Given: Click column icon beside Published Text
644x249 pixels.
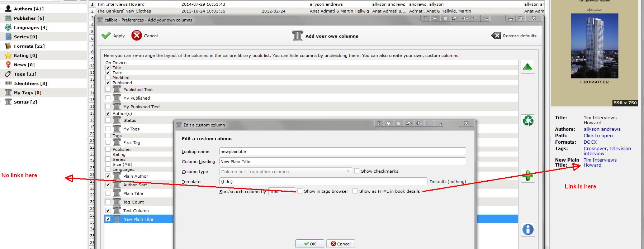Looking at the screenshot, I should (117, 89).
